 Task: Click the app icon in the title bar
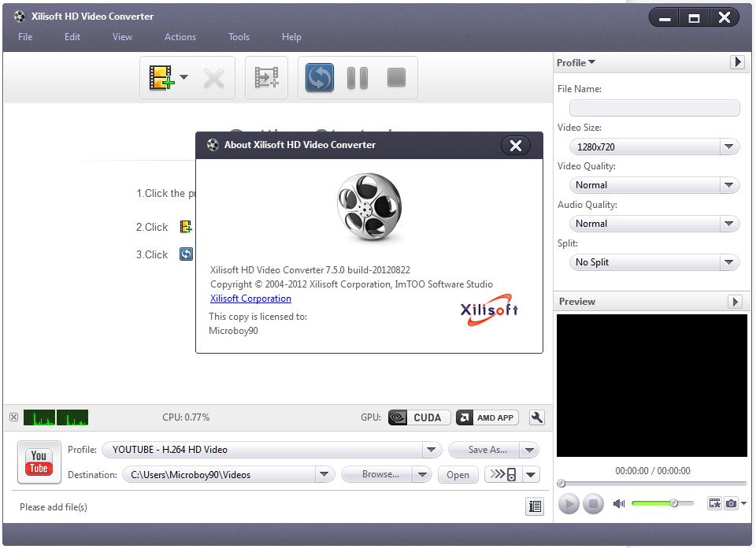tap(20, 17)
